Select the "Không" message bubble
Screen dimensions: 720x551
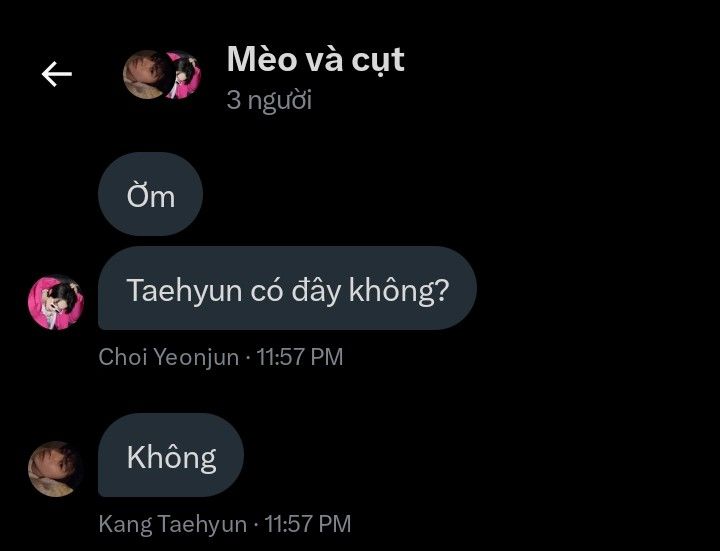tap(171, 455)
